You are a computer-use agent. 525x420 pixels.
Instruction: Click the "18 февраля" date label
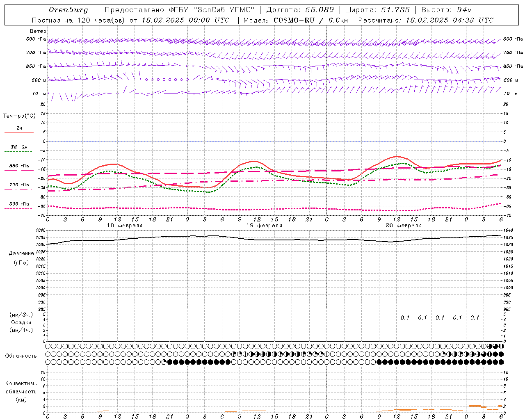click(x=125, y=226)
